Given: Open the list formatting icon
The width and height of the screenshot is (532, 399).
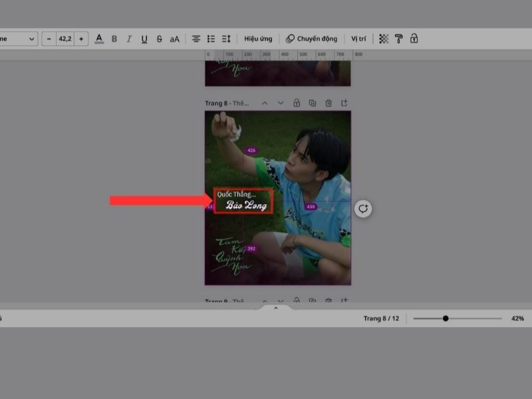Looking at the screenshot, I should tap(209, 39).
